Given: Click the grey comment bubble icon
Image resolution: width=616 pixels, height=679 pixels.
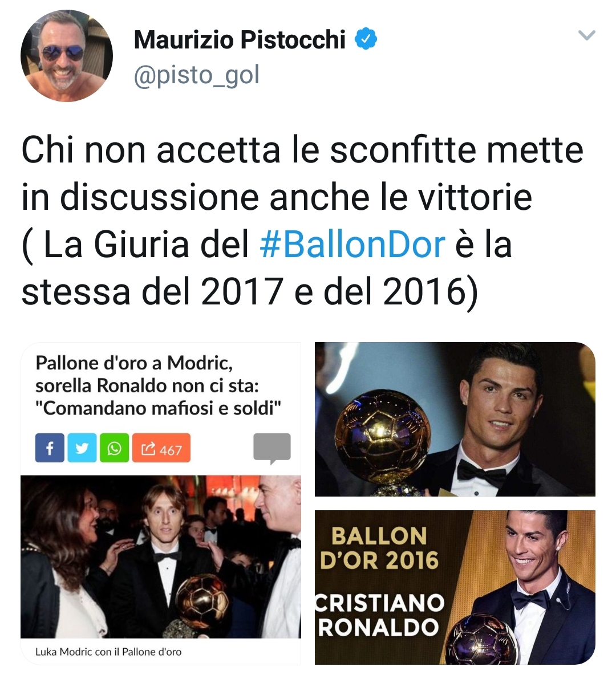Looking at the screenshot, I should pyautogui.click(x=272, y=448).
